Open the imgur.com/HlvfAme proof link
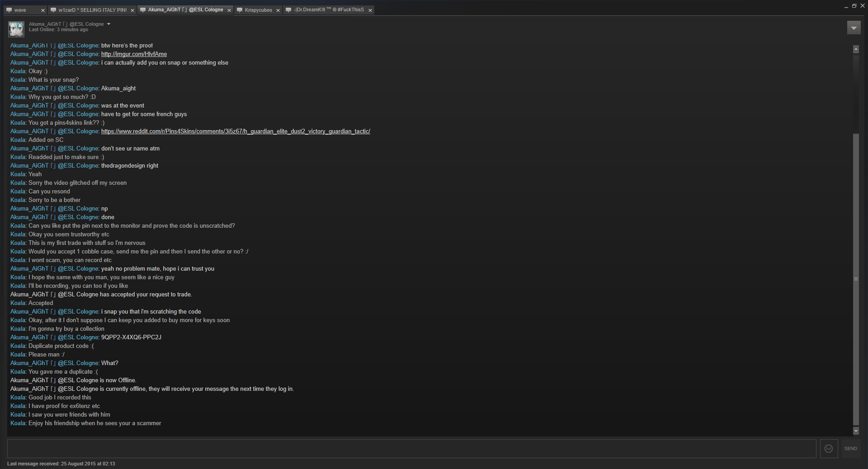Viewport: 868px width, 469px height. point(134,54)
